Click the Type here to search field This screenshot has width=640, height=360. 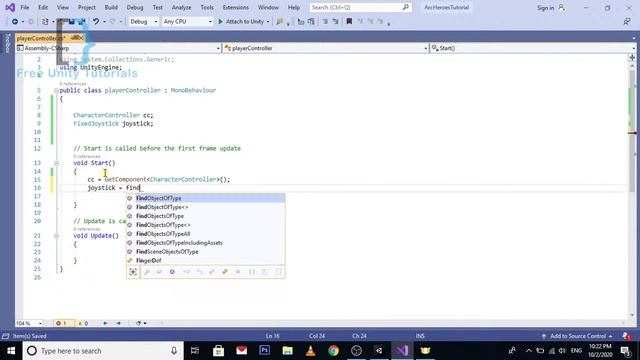click(102, 351)
